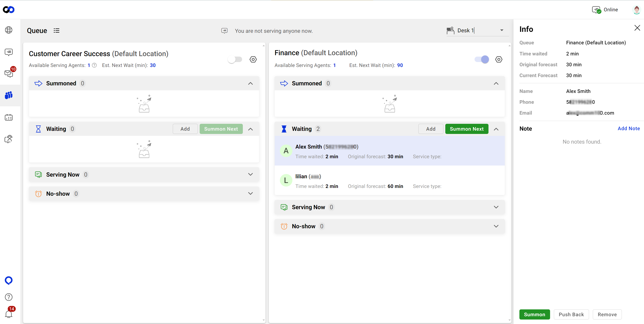Image resolution: width=644 pixels, height=324 pixels.
Task: Open the booking calendar sidebar icon
Action: 9,117
